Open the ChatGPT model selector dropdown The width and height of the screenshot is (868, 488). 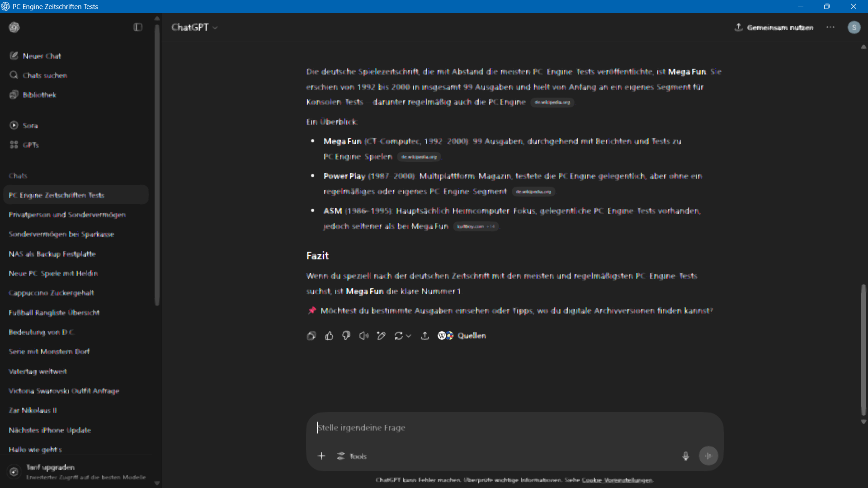tap(194, 27)
